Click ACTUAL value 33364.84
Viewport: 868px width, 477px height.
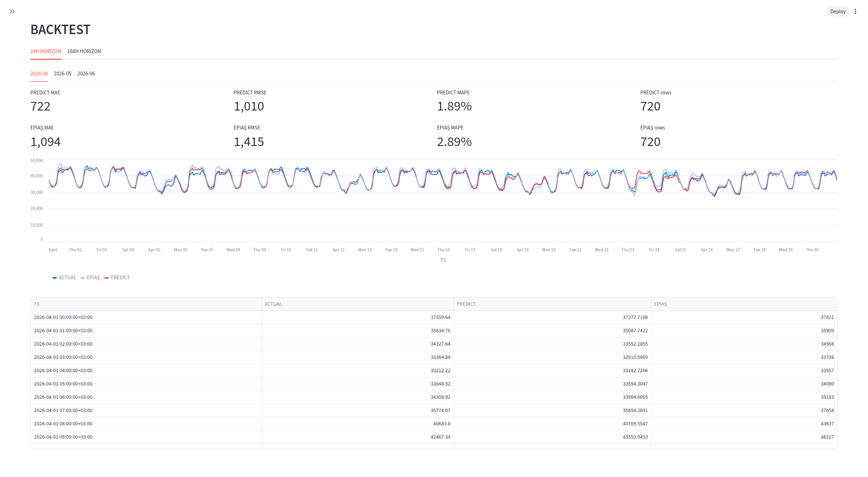click(358, 357)
